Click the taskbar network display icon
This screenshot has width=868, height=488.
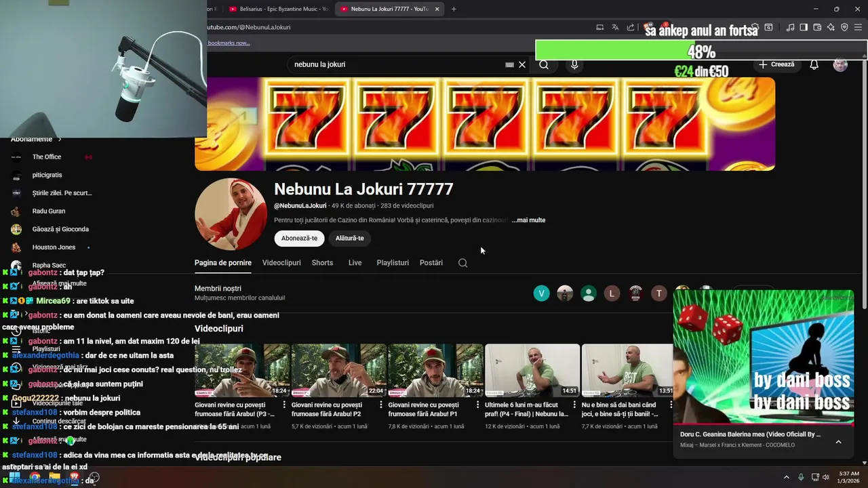tap(815, 477)
